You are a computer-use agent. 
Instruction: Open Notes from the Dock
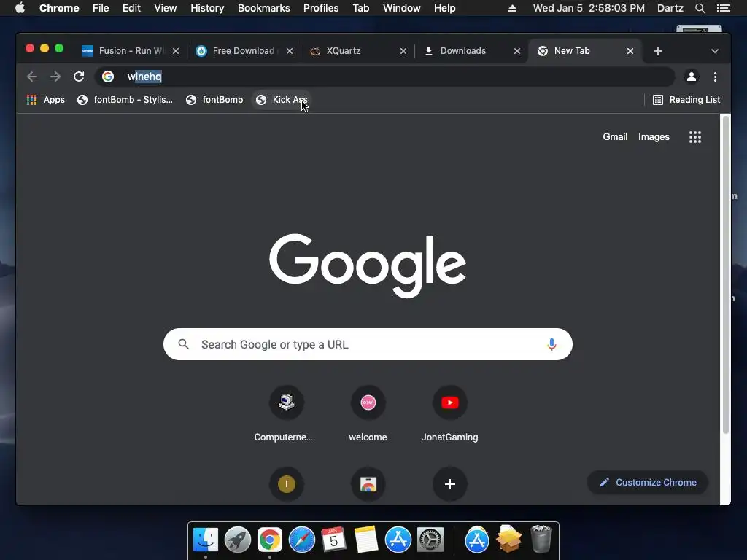366,540
